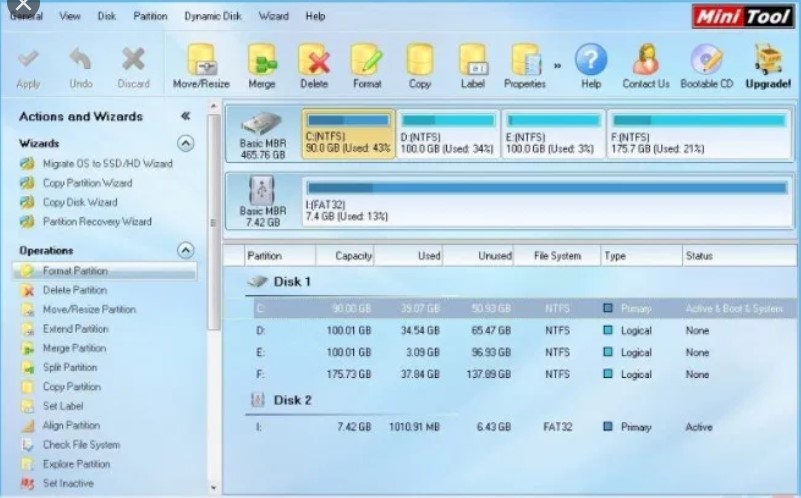The width and height of the screenshot is (801, 498).
Task: Select the Format Partition operation
Action: [104, 271]
